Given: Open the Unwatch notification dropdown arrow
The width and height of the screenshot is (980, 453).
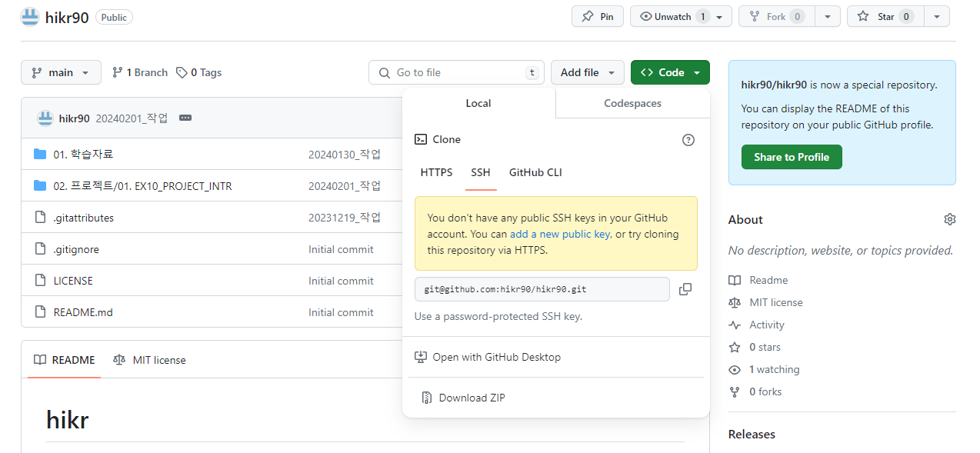Looking at the screenshot, I should (720, 16).
